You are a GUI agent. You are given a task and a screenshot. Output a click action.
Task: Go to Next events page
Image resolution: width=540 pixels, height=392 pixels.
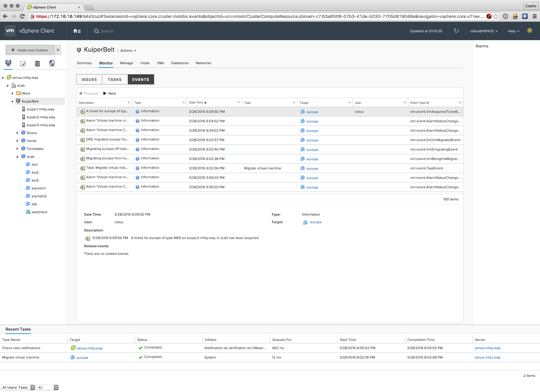[x=110, y=93]
